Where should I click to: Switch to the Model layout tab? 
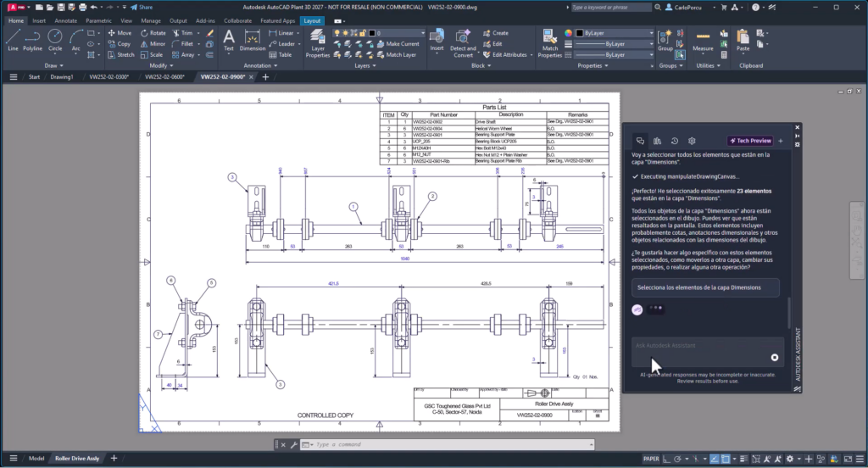tap(36, 459)
